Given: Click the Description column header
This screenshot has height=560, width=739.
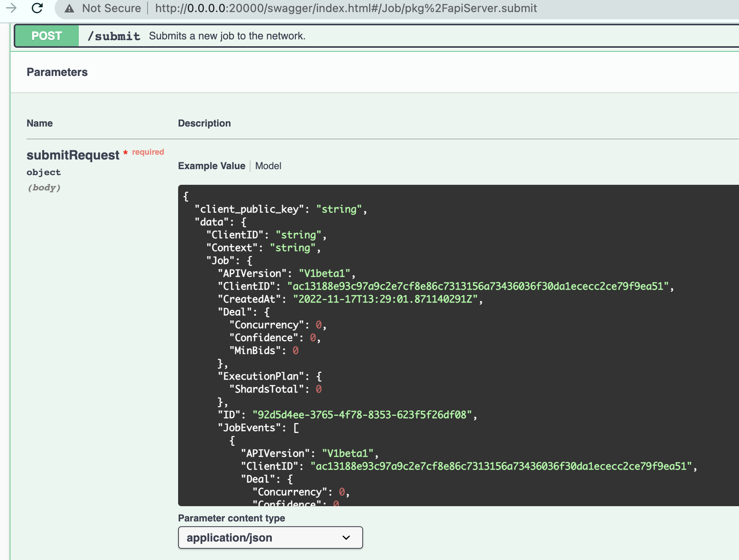Looking at the screenshot, I should [x=204, y=123].
